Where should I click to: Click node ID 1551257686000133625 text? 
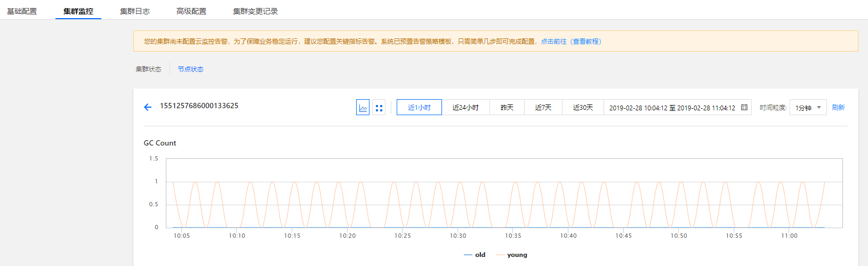click(x=199, y=106)
